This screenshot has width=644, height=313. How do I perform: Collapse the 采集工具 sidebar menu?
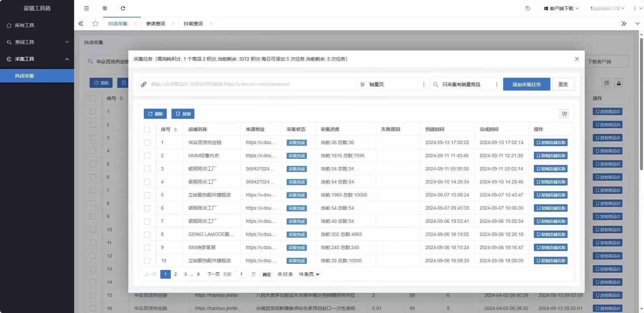pyautogui.click(x=37, y=59)
